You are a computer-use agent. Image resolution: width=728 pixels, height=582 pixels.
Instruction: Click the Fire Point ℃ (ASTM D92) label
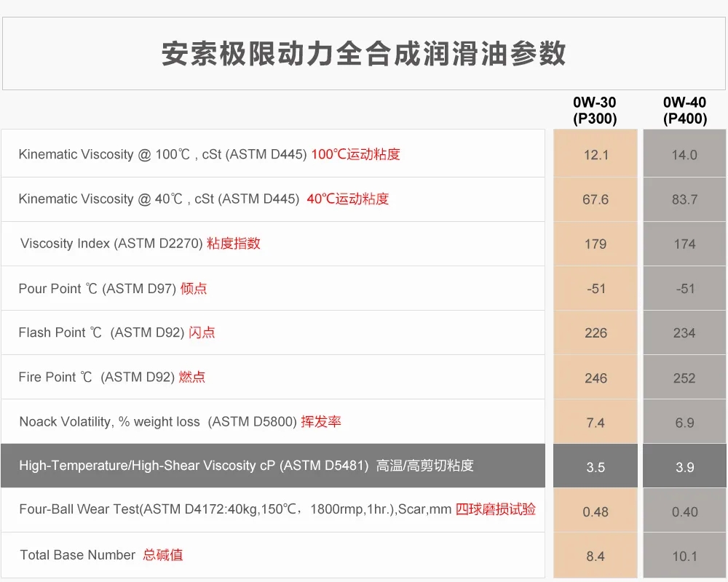[x=112, y=377]
